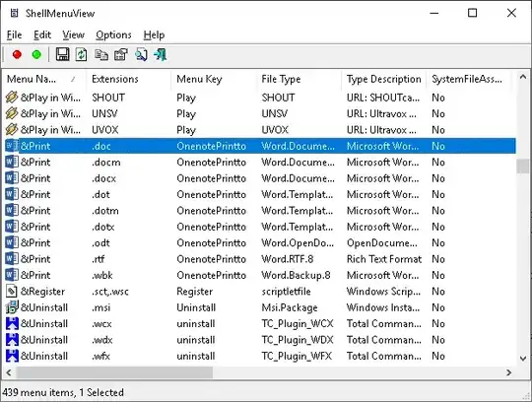
Task: Click the Total Commander icon on the .wfx row
Action: pyautogui.click(x=12, y=356)
